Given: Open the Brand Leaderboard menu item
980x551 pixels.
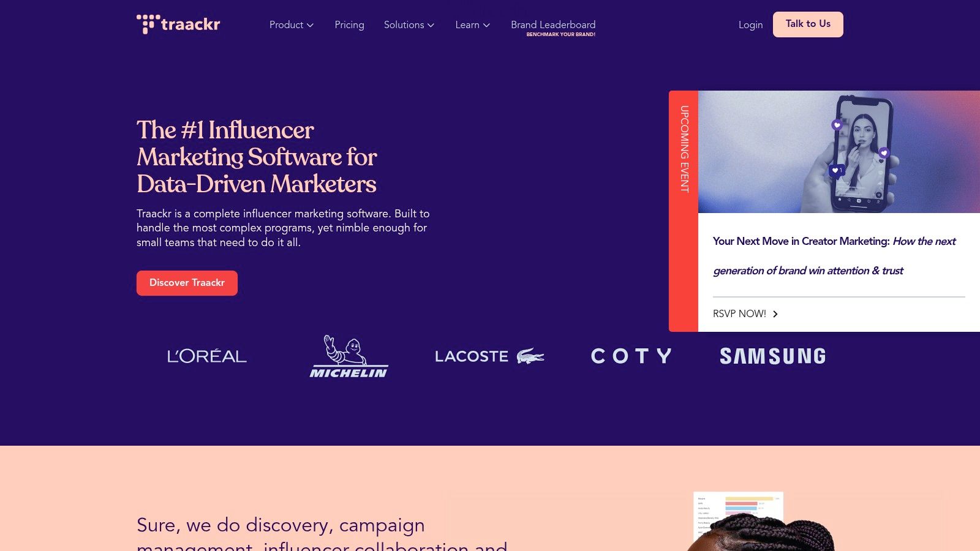Looking at the screenshot, I should tap(553, 28).
